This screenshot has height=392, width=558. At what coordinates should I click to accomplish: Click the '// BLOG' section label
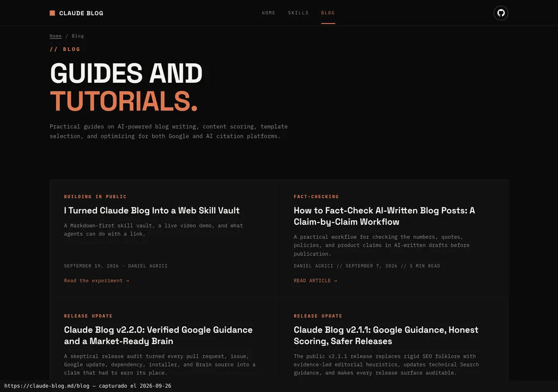tap(65, 49)
